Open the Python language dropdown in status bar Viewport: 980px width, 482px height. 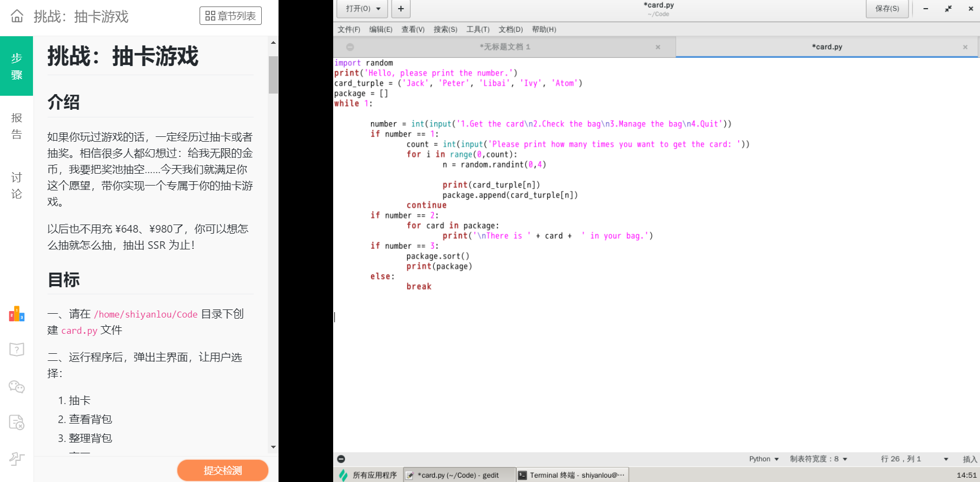tap(764, 459)
